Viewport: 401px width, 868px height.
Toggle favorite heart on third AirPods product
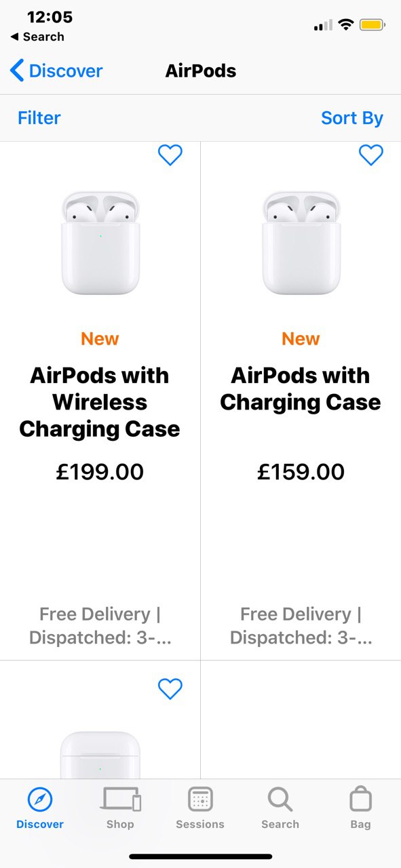click(170, 688)
